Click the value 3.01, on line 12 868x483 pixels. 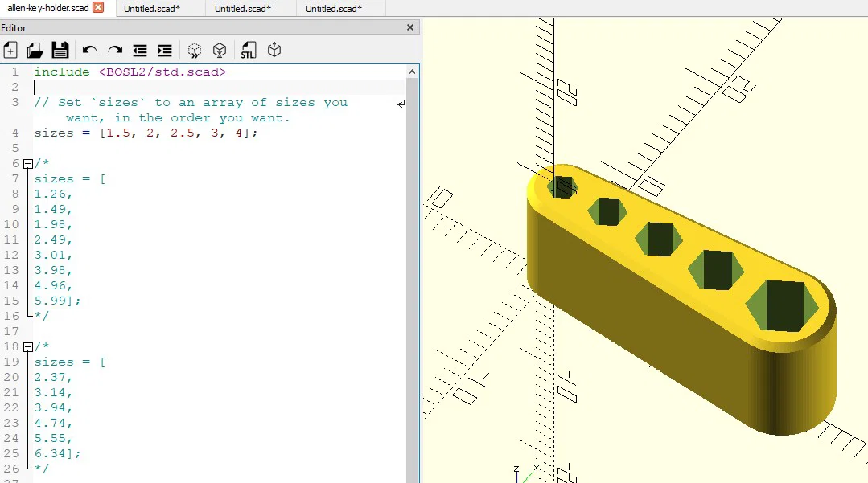coord(53,255)
